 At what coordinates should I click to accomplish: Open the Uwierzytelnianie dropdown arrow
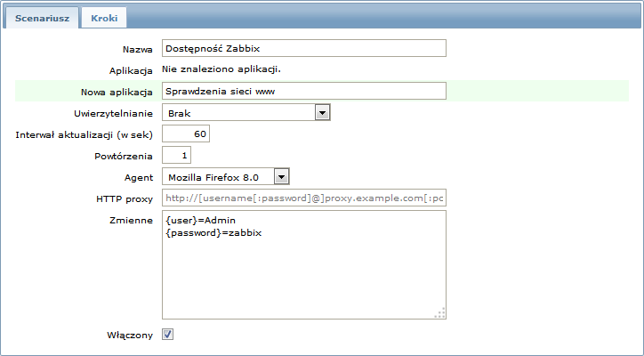tap(322, 113)
